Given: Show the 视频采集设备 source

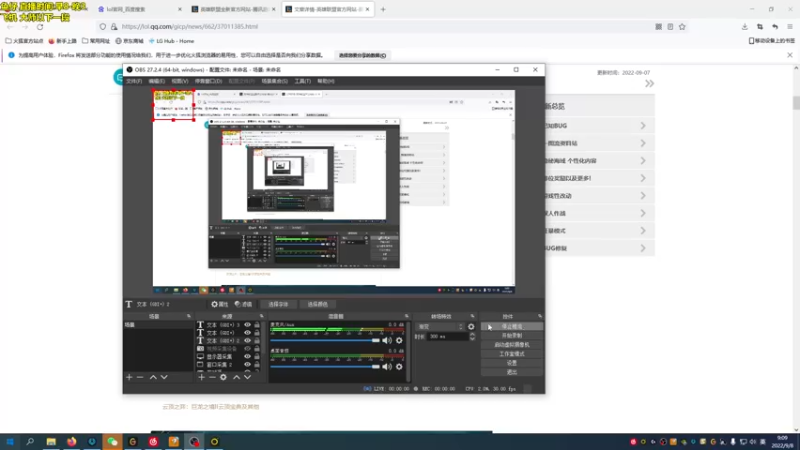Looking at the screenshot, I should [247, 348].
